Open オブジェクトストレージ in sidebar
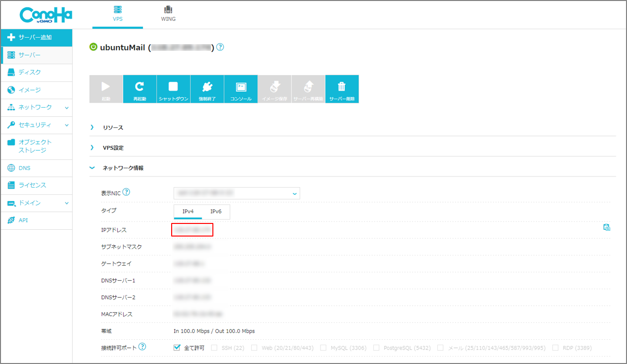This screenshot has width=627, height=364. [x=37, y=146]
